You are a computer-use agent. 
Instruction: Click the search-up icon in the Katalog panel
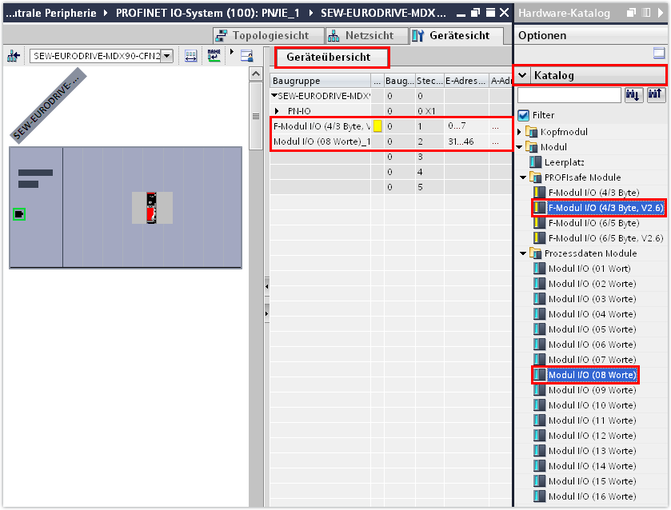pyautogui.click(x=656, y=95)
